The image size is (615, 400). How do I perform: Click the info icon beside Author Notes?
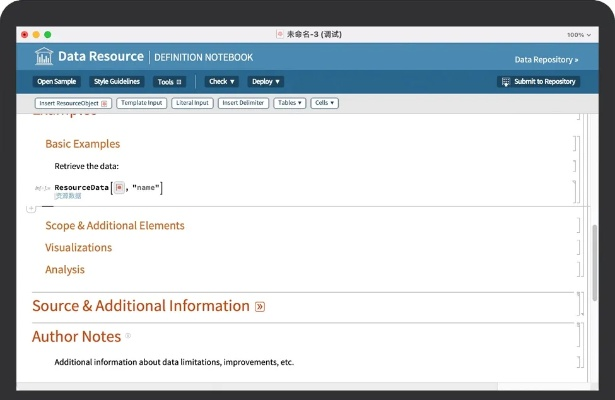tap(128, 336)
